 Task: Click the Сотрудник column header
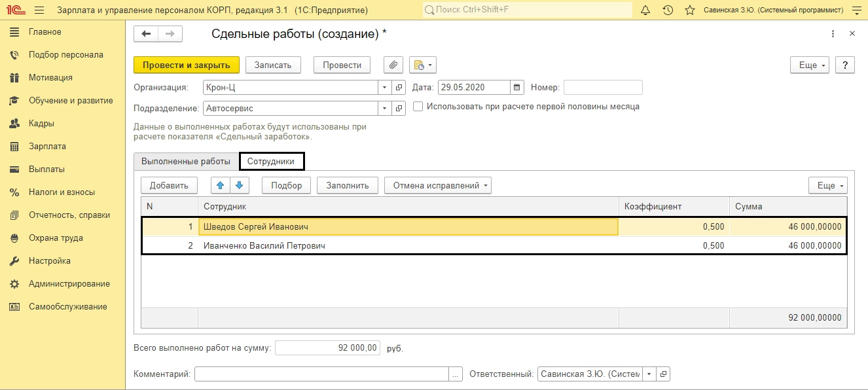click(x=408, y=206)
